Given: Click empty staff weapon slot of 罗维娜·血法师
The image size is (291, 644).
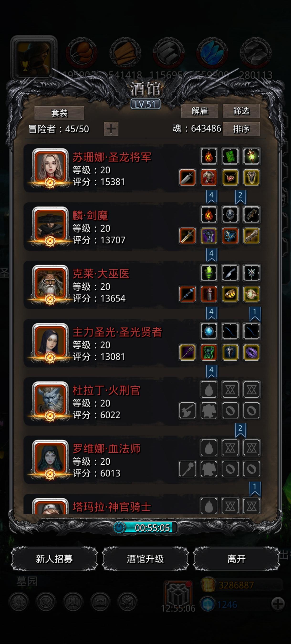Looking at the screenshot, I should click(187, 469).
